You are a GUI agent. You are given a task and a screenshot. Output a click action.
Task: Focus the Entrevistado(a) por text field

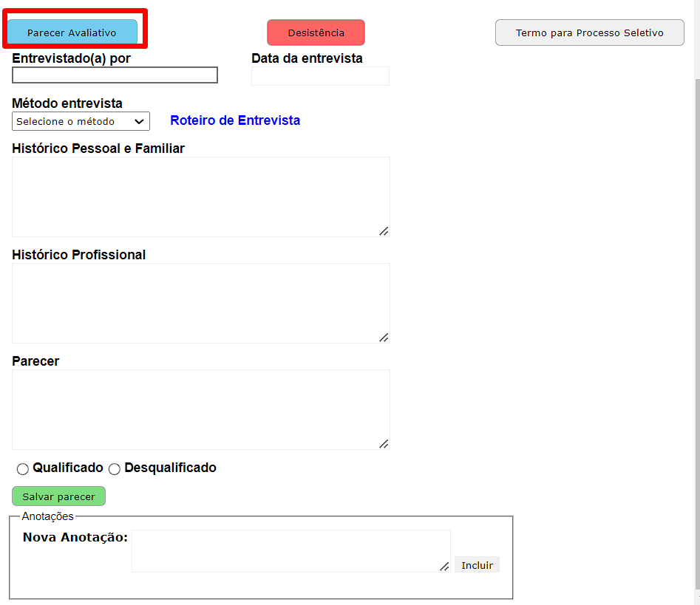tap(115, 75)
